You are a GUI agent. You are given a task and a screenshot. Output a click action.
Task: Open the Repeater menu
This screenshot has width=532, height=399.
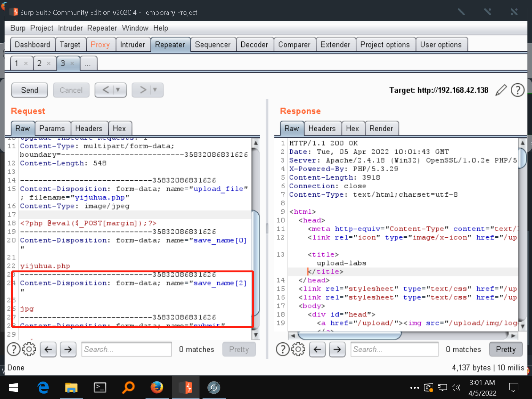click(102, 28)
